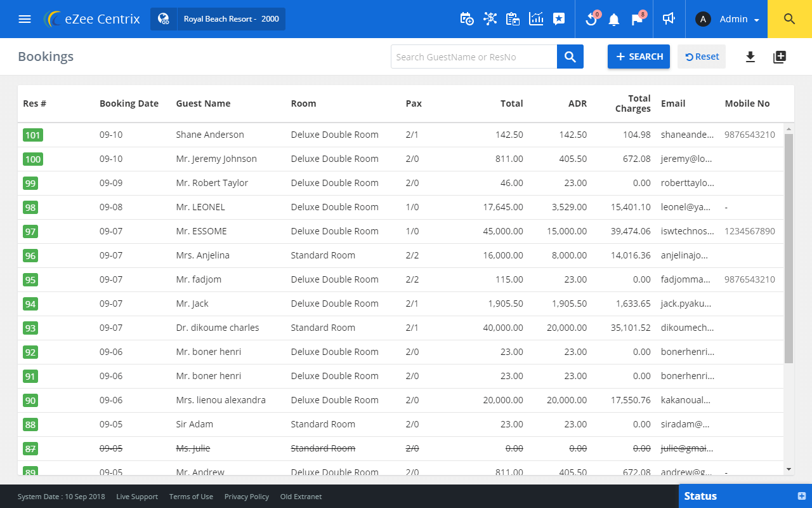Click inside the Search GuestName or ResNo field
Image resolution: width=812 pixels, height=508 pixels.
pos(473,57)
